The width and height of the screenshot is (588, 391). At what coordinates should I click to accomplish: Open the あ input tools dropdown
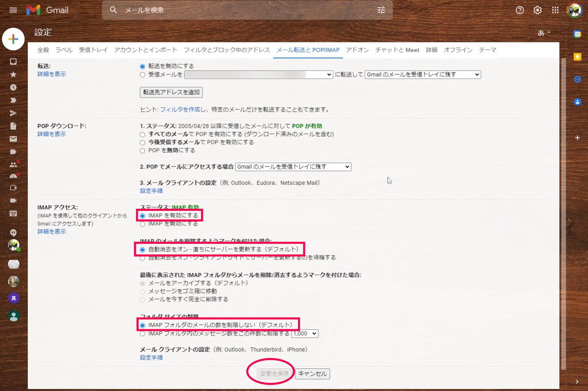coord(544,33)
